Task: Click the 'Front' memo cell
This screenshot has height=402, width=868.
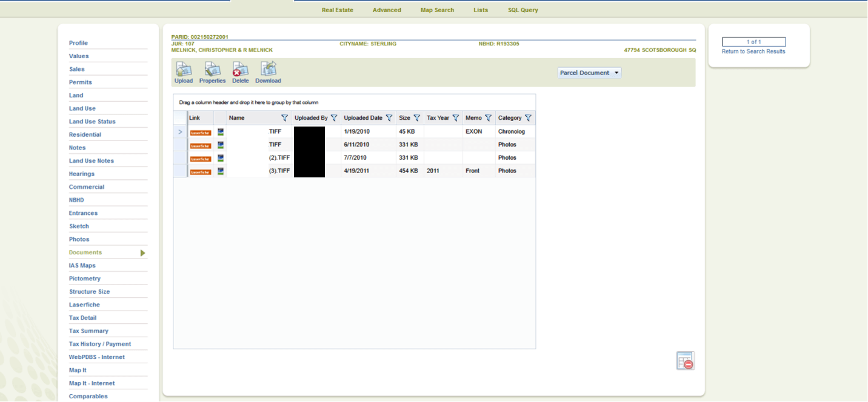Action: click(x=472, y=171)
